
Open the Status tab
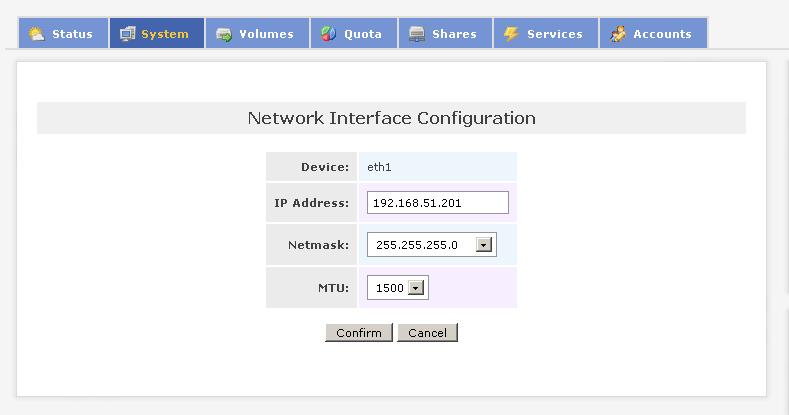tap(72, 34)
